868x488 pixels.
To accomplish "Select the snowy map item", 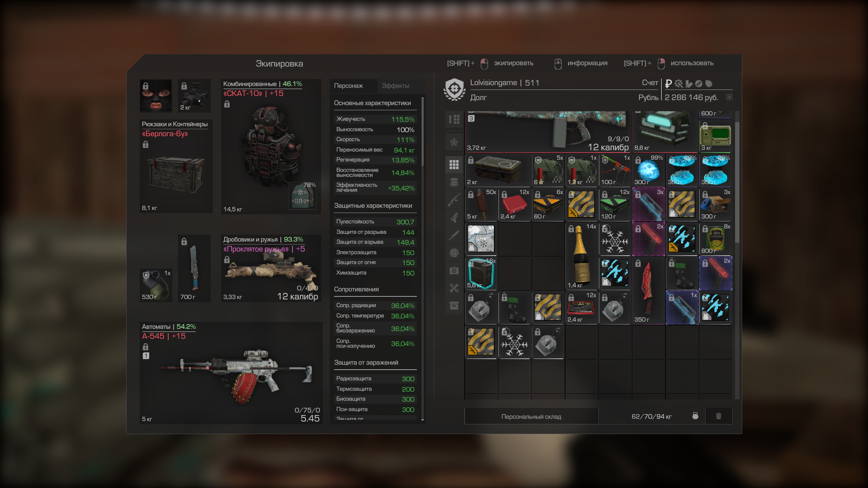I will pos(481,239).
